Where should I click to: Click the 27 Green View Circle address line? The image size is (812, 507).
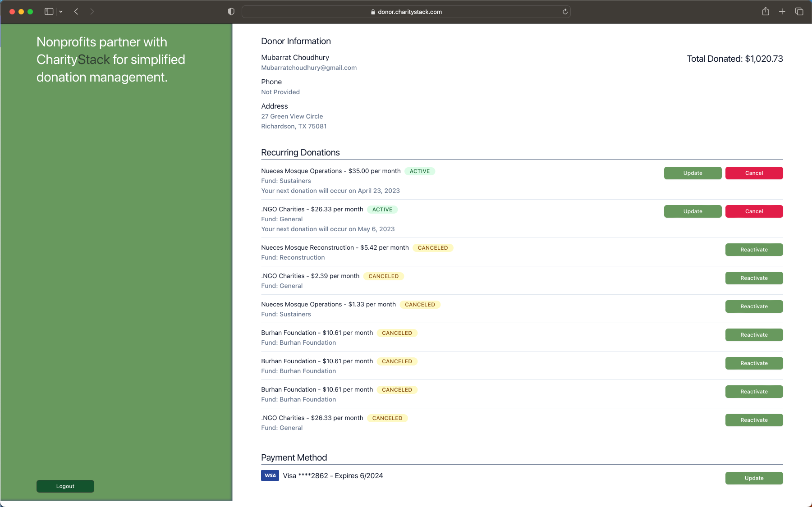coord(292,116)
